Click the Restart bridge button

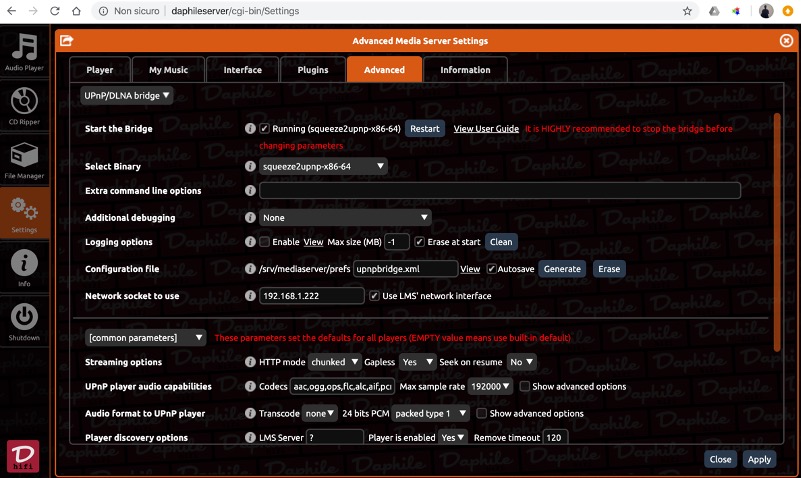pyautogui.click(x=425, y=129)
